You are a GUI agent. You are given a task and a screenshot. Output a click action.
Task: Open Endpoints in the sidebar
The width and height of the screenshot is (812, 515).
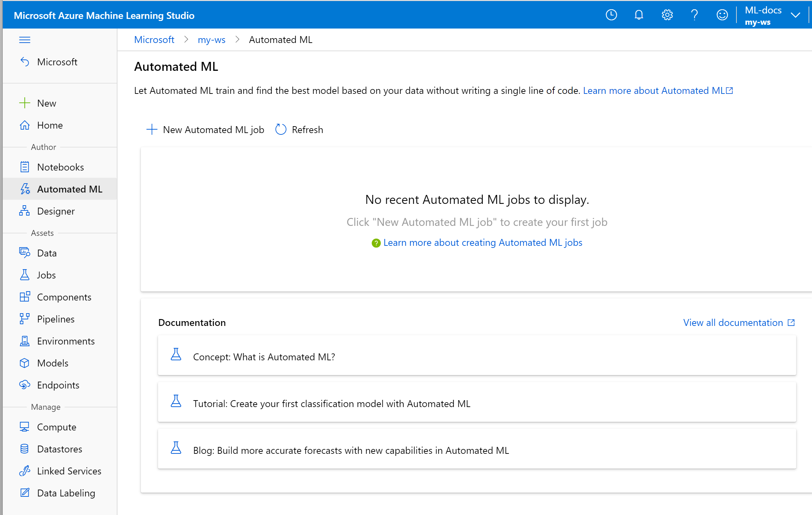pyautogui.click(x=60, y=385)
